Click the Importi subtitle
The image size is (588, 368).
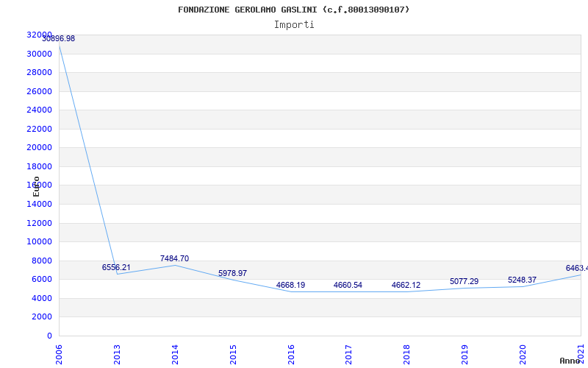click(294, 25)
